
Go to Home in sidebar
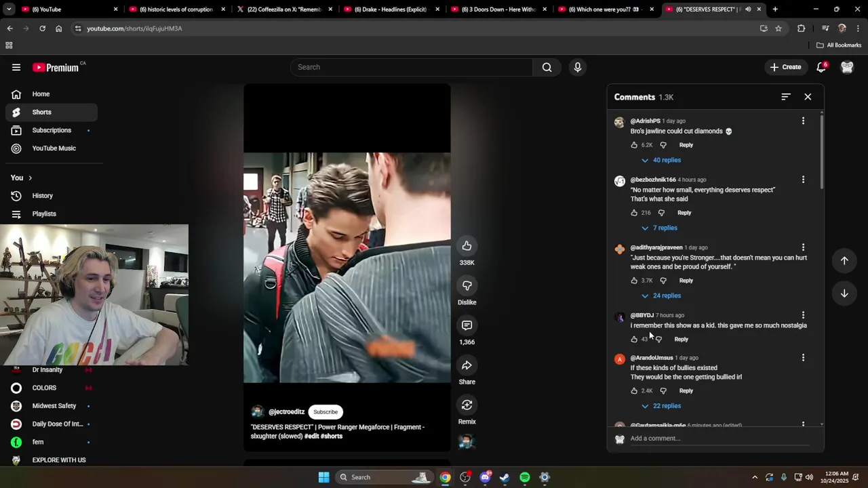click(x=52, y=94)
